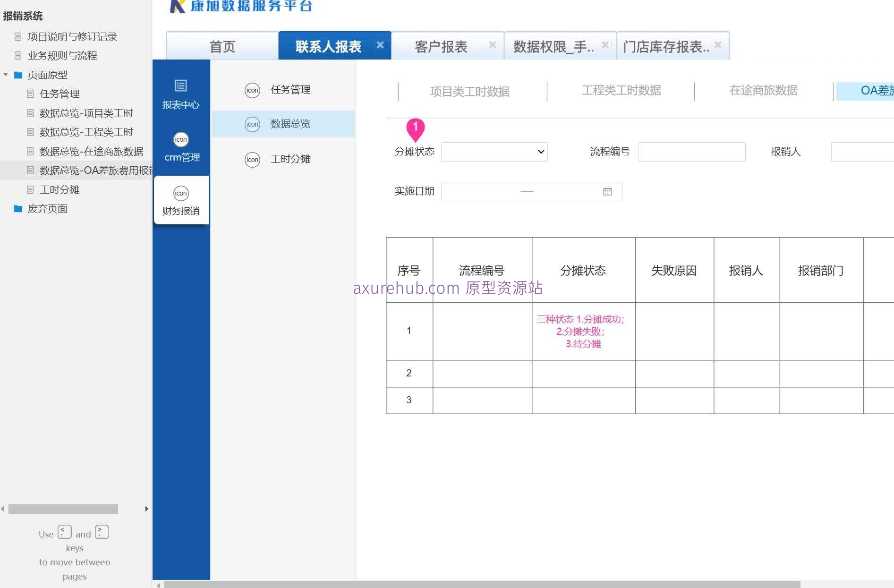Image resolution: width=894 pixels, height=588 pixels.
Task: Click page icon beside 数据总览-在途商旅数据
Action: point(30,151)
